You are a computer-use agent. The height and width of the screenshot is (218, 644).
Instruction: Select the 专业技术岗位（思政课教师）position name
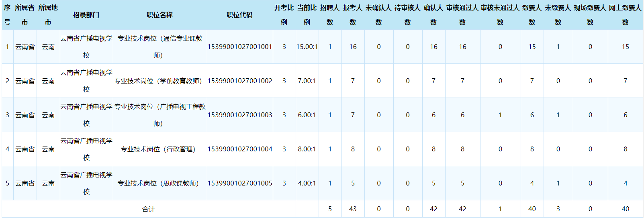click(x=159, y=183)
